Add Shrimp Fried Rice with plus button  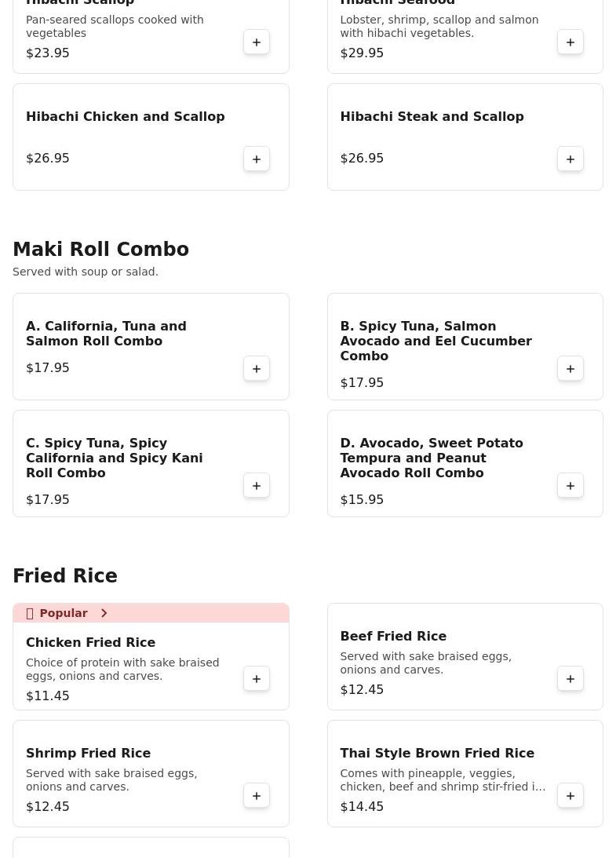[x=257, y=796]
